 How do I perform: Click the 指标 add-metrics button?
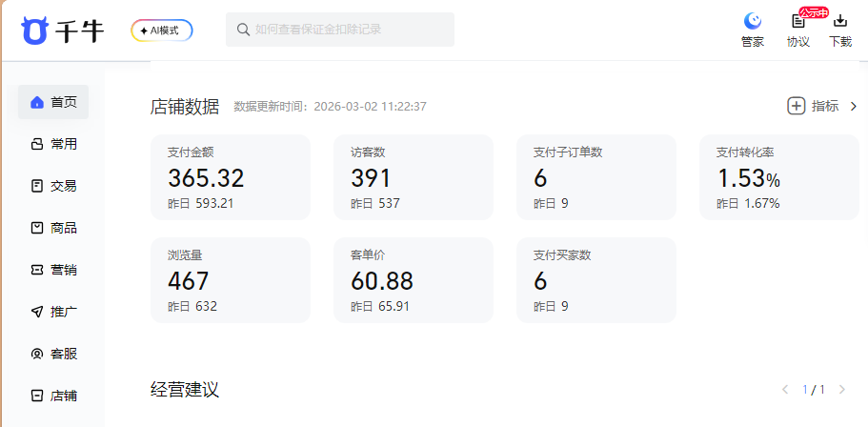click(x=813, y=106)
